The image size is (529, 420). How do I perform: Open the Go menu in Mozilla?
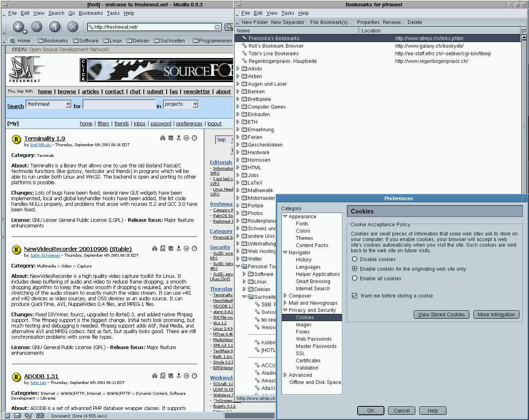(71, 13)
